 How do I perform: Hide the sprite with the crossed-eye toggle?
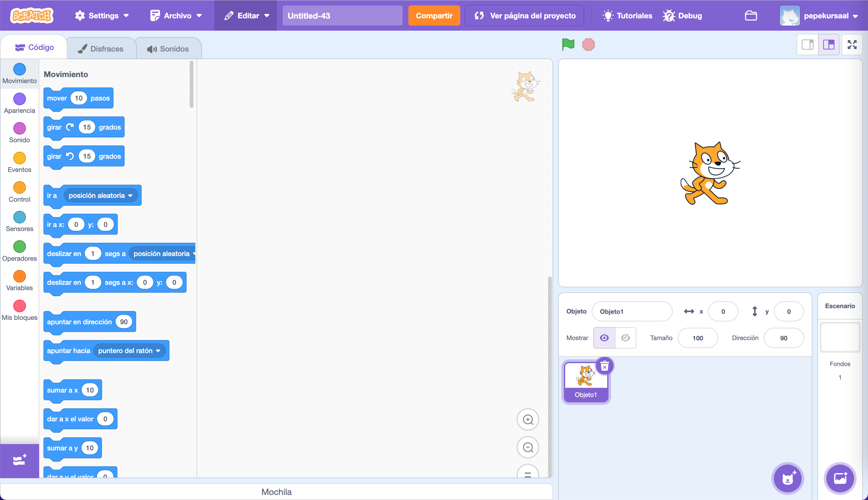[x=625, y=338]
